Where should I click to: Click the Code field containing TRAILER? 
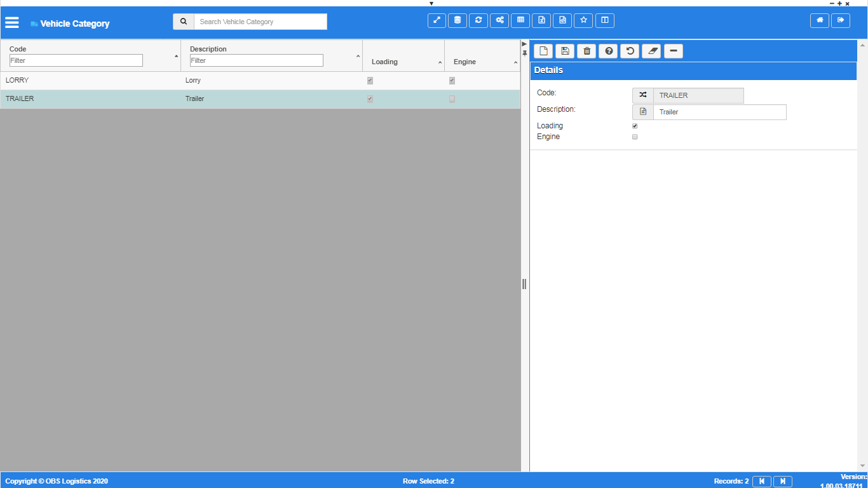tap(698, 95)
